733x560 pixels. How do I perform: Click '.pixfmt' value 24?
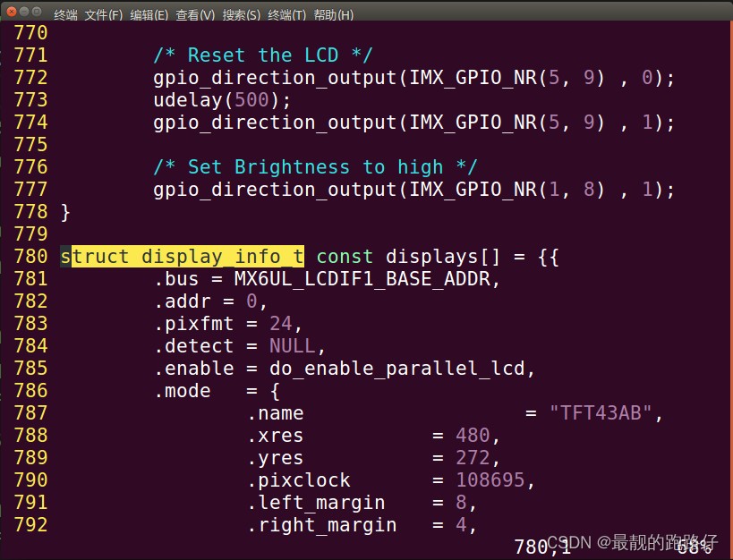point(280,324)
